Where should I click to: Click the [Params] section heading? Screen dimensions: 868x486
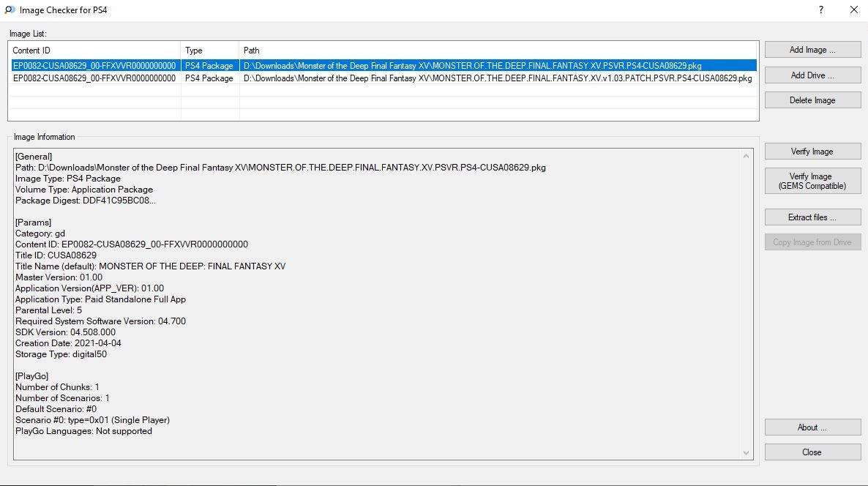(x=33, y=223)
